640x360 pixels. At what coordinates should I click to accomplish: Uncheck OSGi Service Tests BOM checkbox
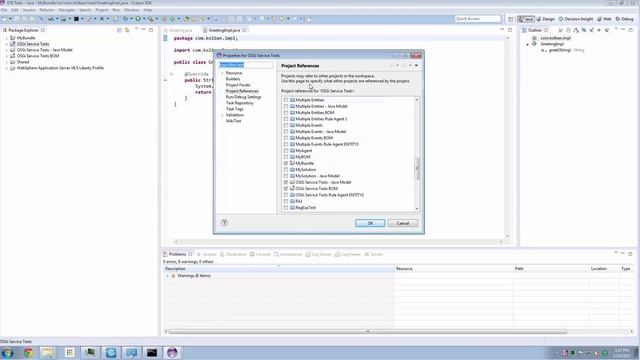(x=286, y=189)
